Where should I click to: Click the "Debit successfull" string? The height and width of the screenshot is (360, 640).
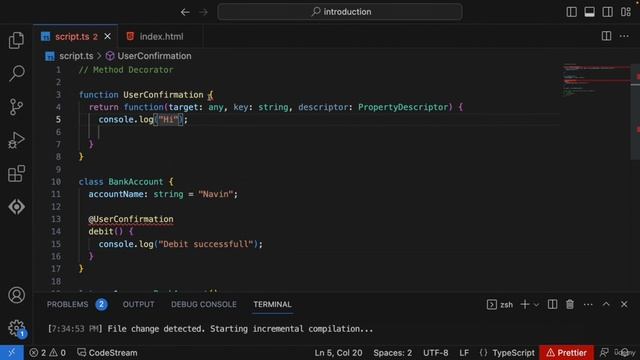[x=206, y=244]
